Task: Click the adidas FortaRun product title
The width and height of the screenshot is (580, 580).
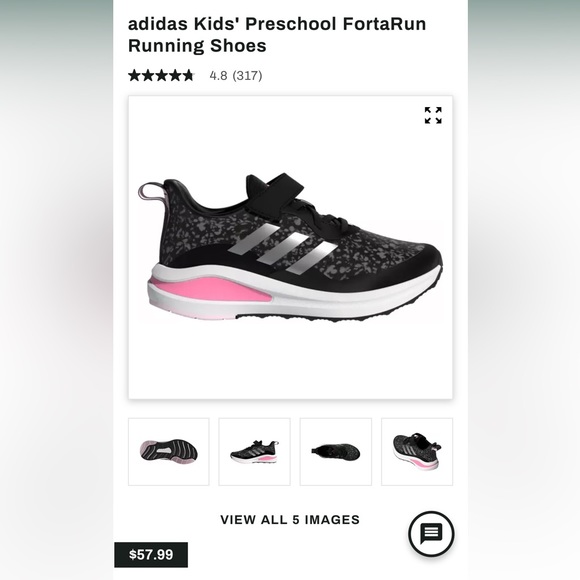Action: tap(277, 35)
